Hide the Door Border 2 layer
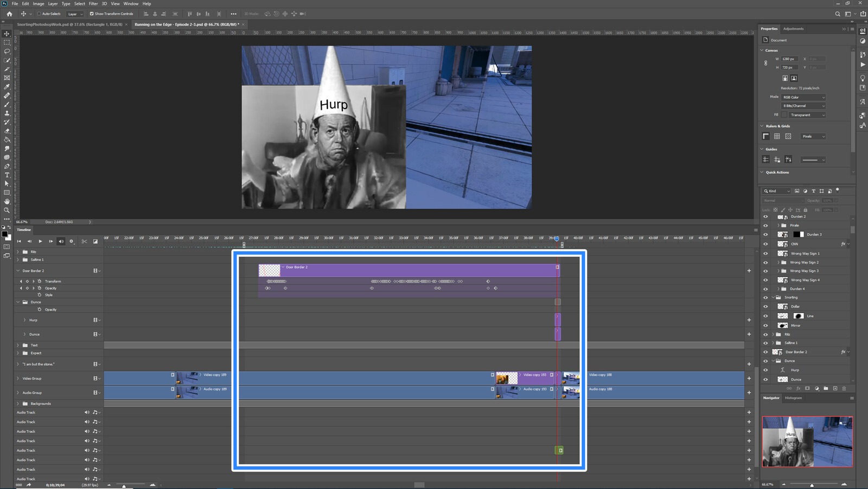Screen dimensions: 868x489 pyautogui.click(x=765, y=352)
